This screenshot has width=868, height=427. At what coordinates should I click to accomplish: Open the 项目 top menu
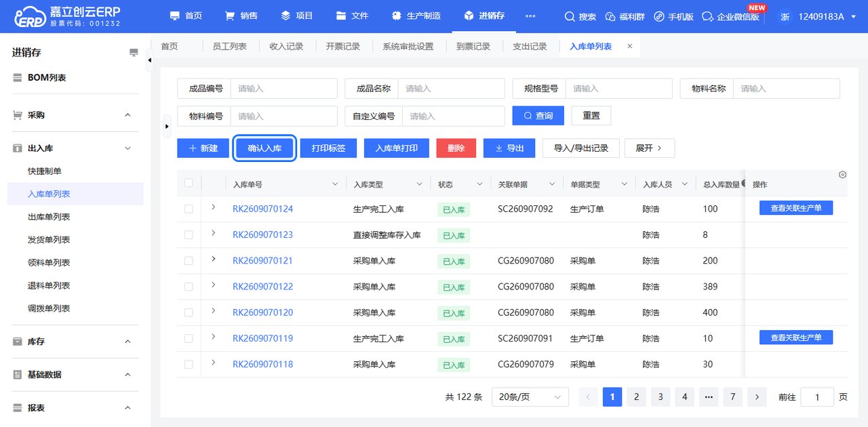click(297, 16)
